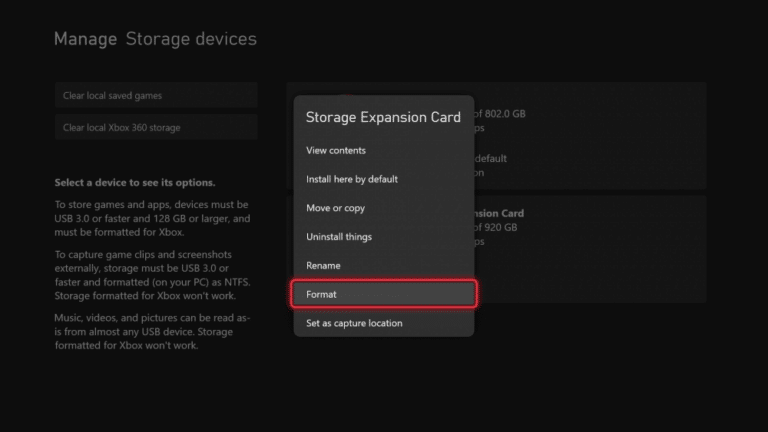This screenshot has height=432, width=768.
Task: Choose Install here by default
Action: [x=384, y=179]
